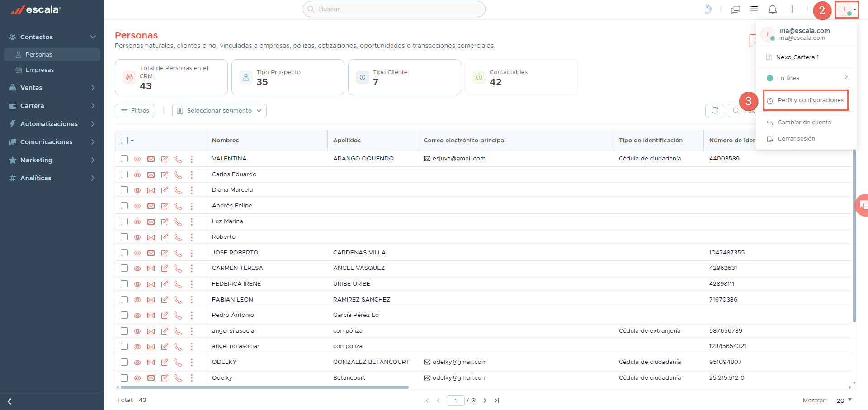View Roberto record with eye icon
This screenshot has width=868, height=410.
(137, 237)
